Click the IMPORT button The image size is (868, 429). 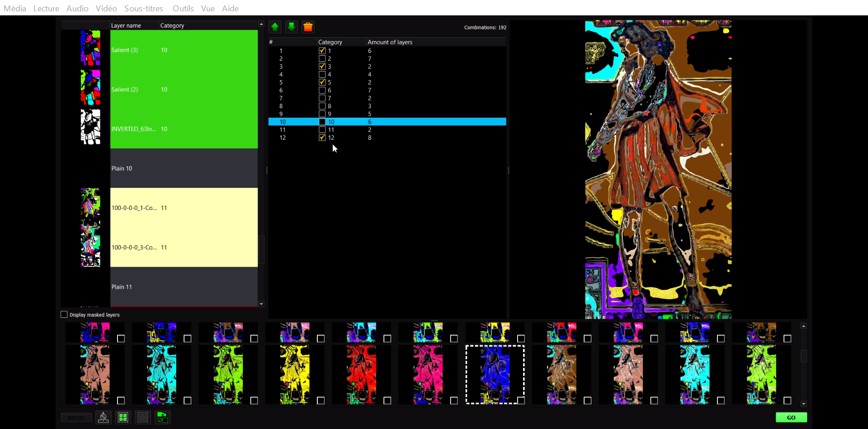click(76, 418)
